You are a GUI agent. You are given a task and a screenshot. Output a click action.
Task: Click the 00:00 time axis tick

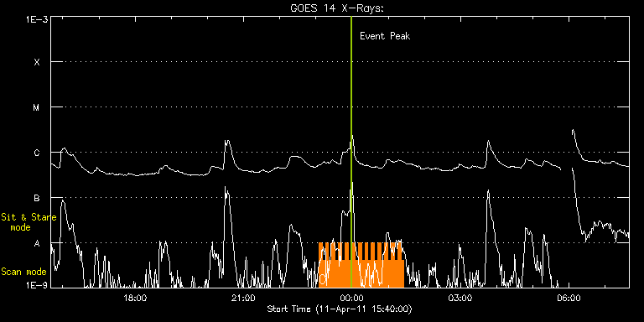click(x=351, y=298)
